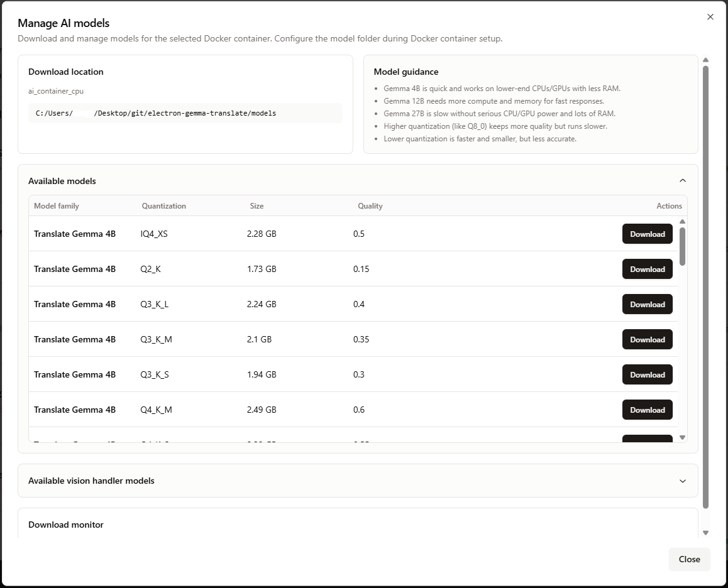Click the up arrow of the model list scrollbar
Viewport: 728px width, 588px height.
tap(683, 220)
